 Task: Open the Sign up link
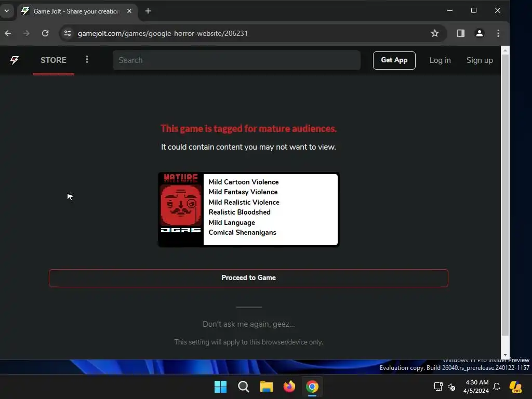480,60
